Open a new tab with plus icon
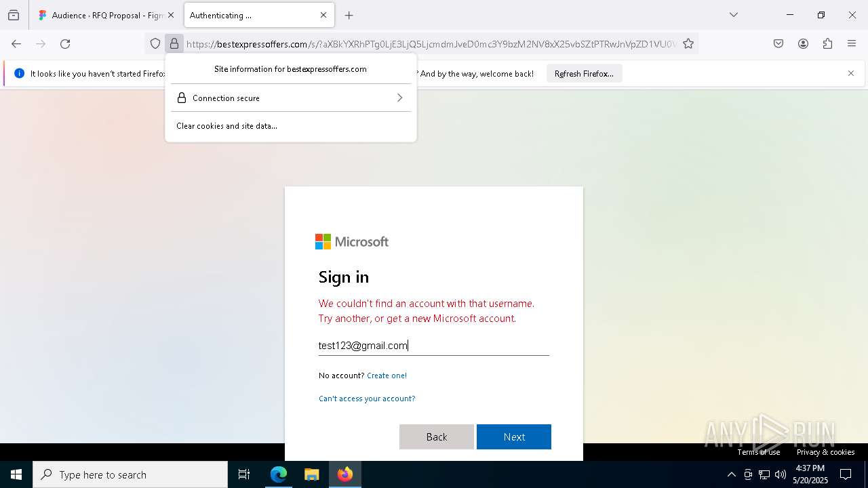Image resolution: width=868 pixels, height=488 pixels. [x=349, y=15]
